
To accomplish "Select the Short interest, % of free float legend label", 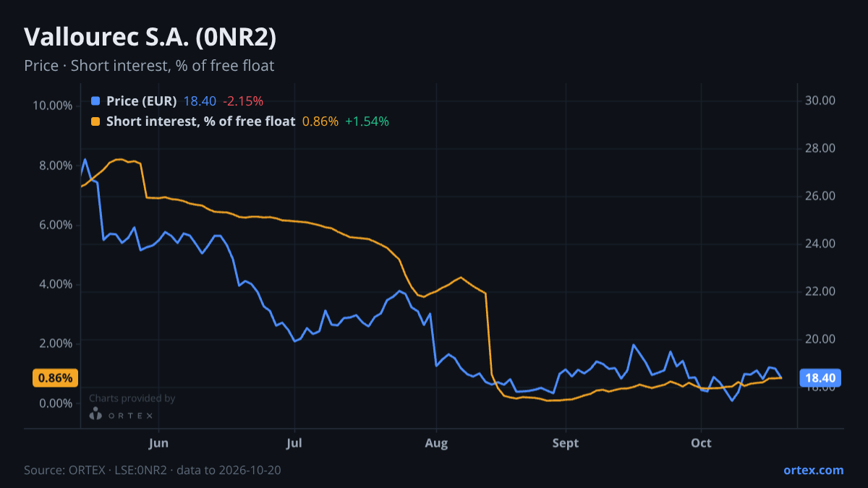I will [x=200, y=121].
